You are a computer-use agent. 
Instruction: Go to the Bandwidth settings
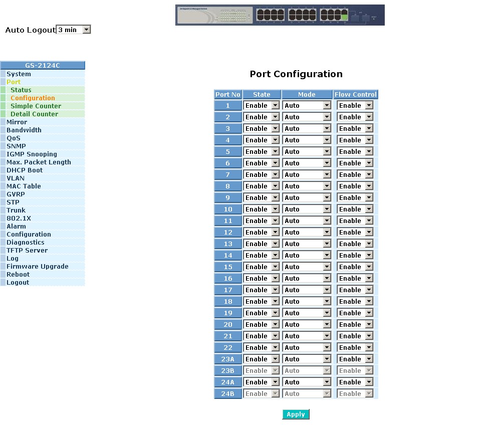click(x=24, y=130)
